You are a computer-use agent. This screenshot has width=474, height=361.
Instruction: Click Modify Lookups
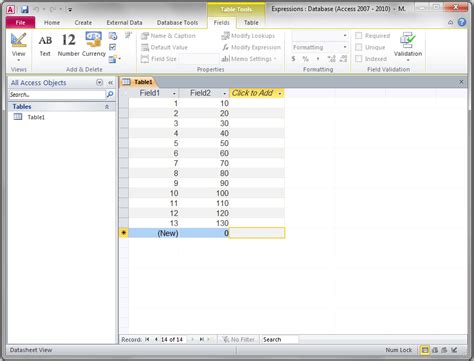pos(248,36)
